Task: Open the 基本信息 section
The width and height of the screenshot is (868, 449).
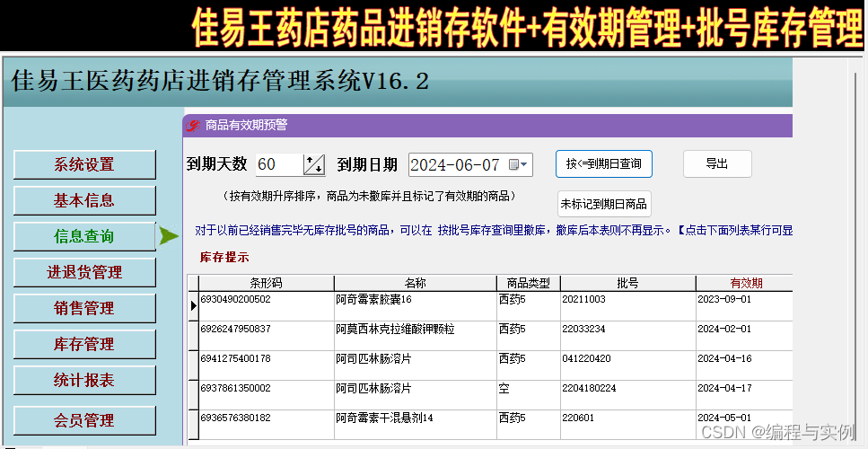Action: 84,200
